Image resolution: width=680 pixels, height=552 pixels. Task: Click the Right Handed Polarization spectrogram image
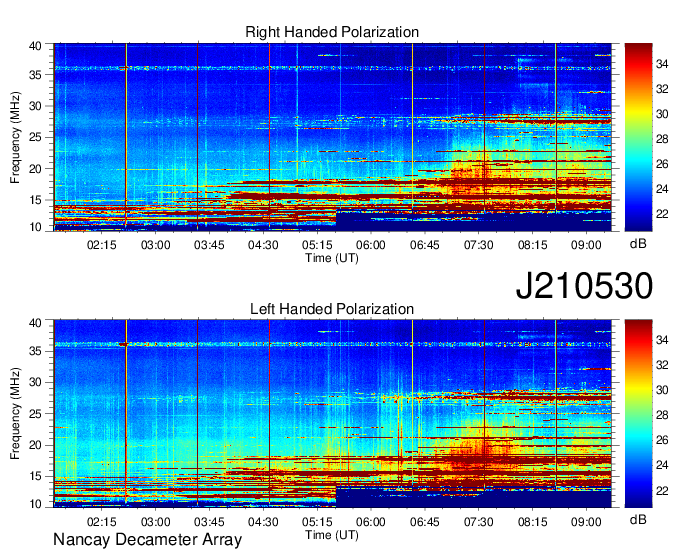pyautogui.click(x=333, y=137)
